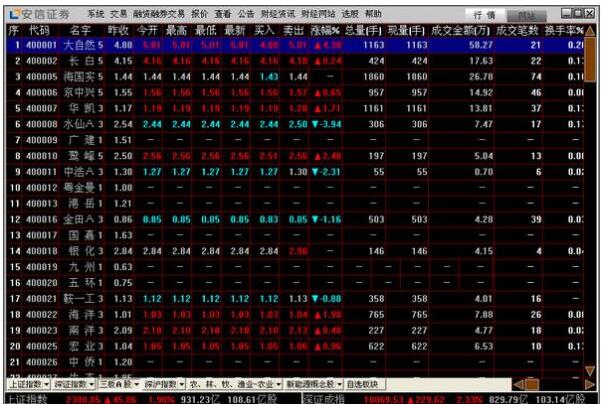
Task: Select stock code 400021
Action: pos(41,299)
